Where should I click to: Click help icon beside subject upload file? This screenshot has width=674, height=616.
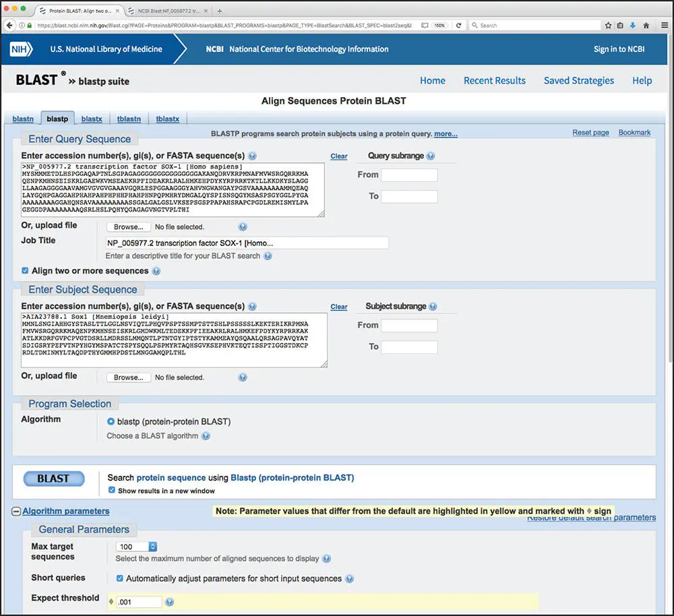point(243,377)
